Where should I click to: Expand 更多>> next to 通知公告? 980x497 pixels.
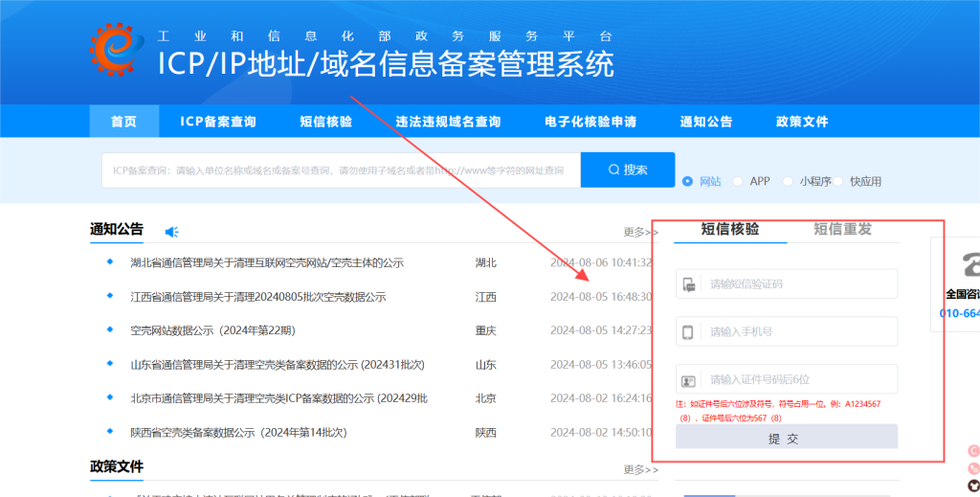point(640,232)
